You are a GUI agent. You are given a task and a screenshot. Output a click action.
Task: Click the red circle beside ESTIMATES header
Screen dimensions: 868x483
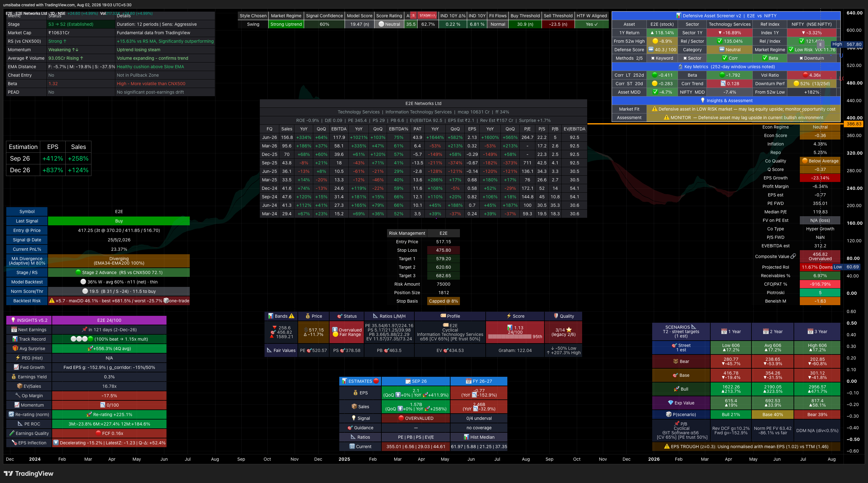coord(376,381)
